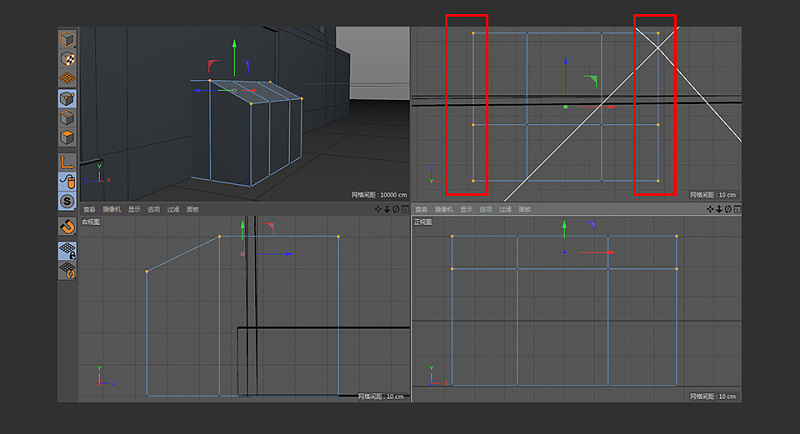Open 摄像机 menu in front-view viewport

(x=444, y=209)
